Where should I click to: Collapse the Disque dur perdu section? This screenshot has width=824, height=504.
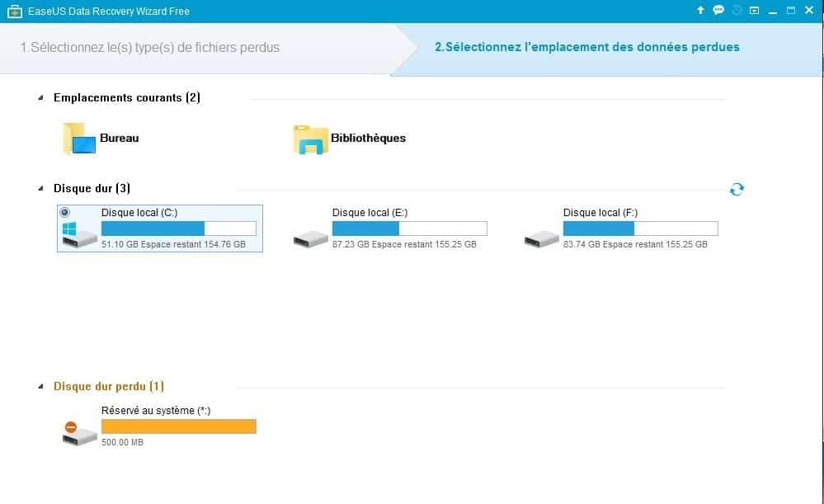tap(40, 386)
